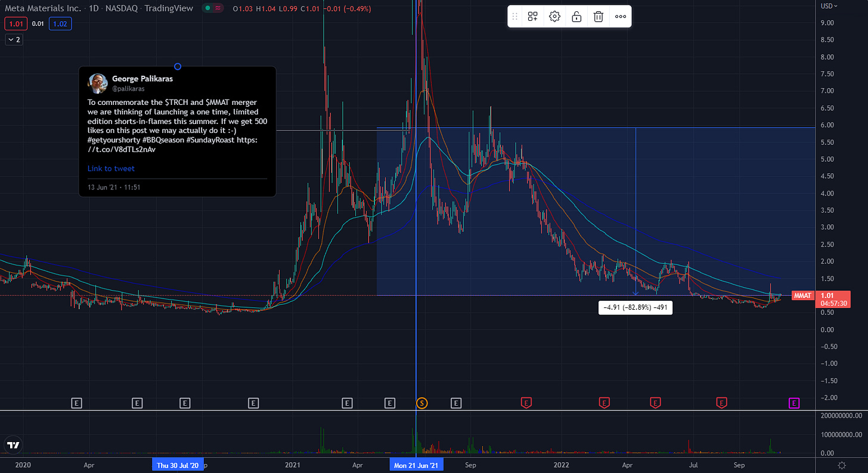Select the blue anchor circle above tweet card

[x=177, y=66]
